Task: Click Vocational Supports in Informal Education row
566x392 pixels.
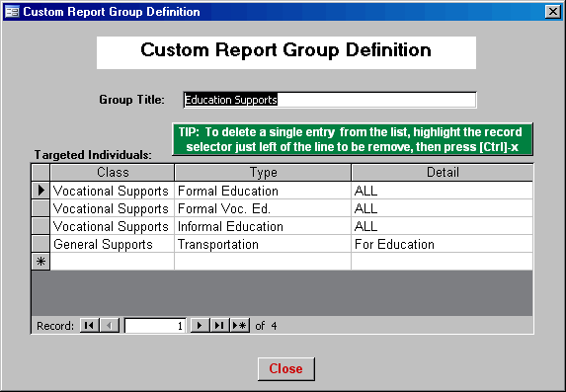Action: pyautogui.click(x=113, y=226)
